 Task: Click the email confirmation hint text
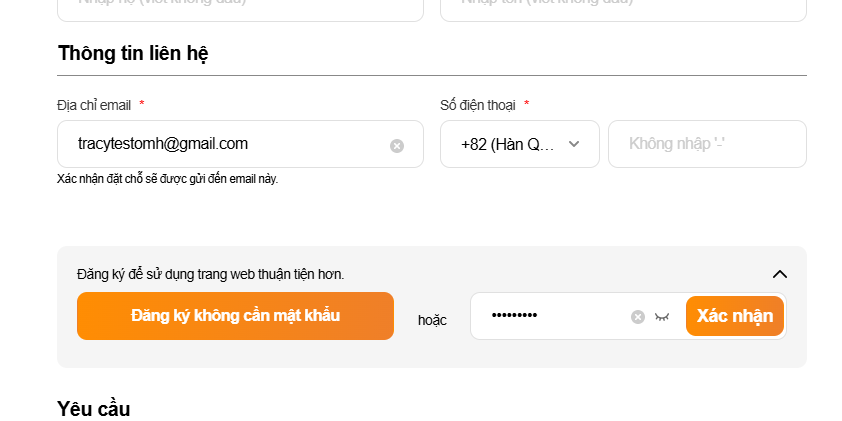point(167,179)
